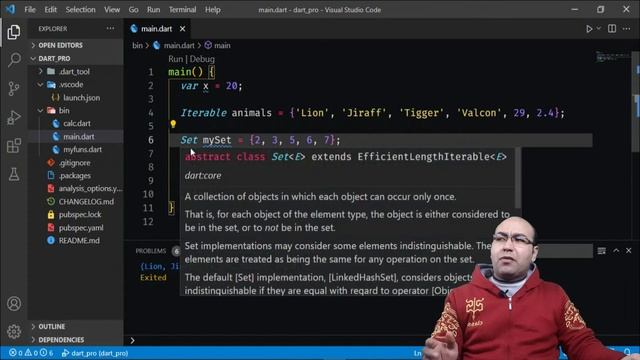Open the Terminal menu
The image size is (640, 360).
pos(182,9)
